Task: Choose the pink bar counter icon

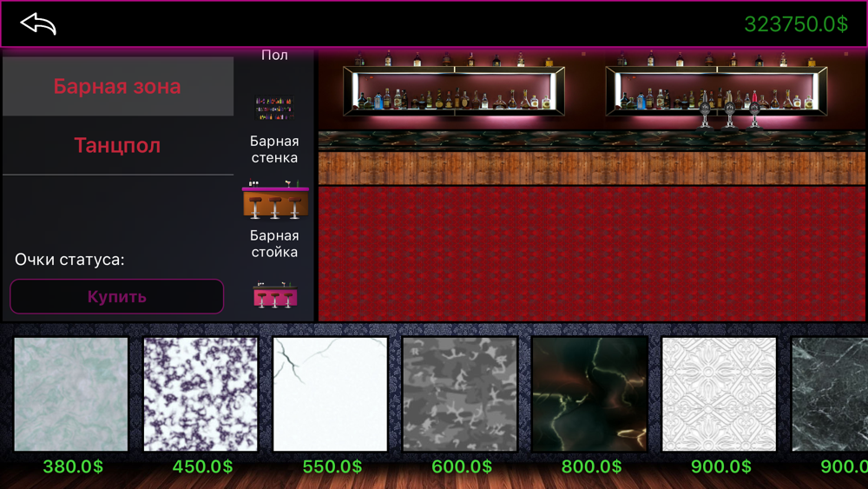Action: point(275,295)
